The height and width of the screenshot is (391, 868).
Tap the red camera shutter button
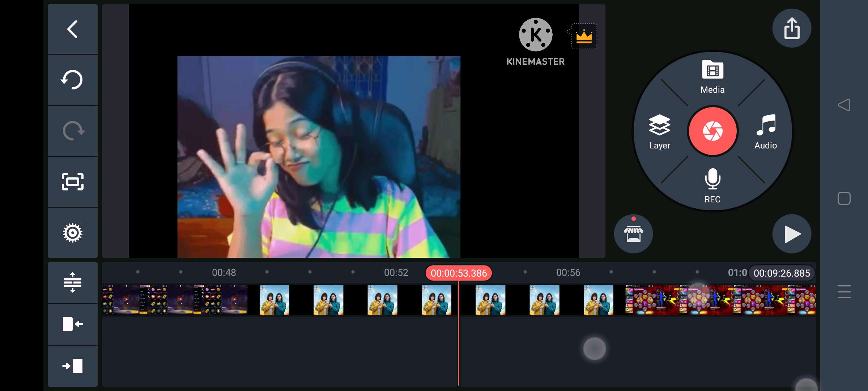tap(712, 131)
